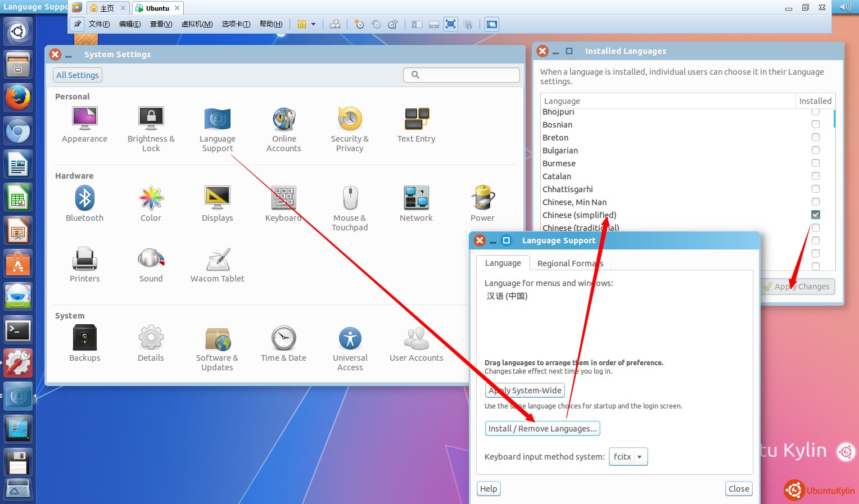Click the System Settings search field
The image size is (859, 504).
tap(461, 75)
